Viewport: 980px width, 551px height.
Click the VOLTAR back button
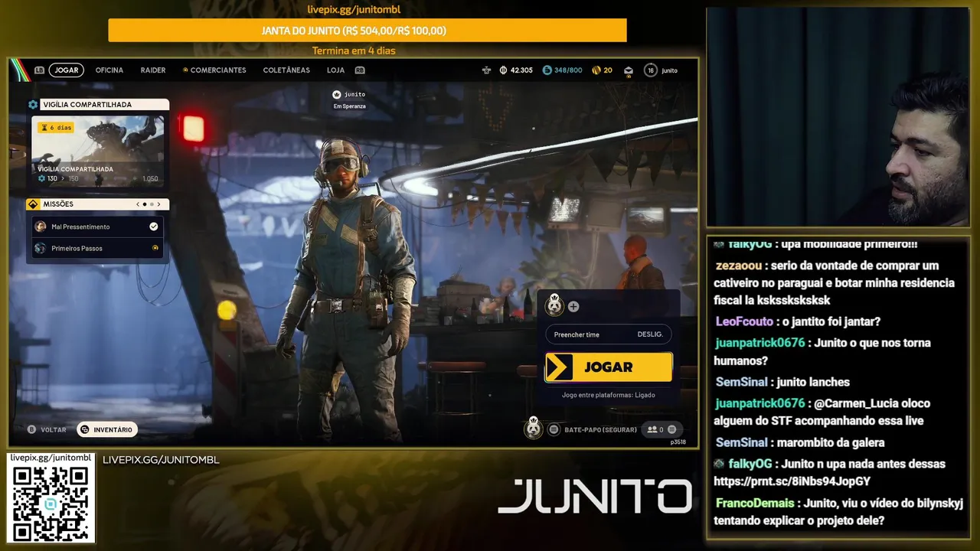pyautogui.click(x=47, y=430)
